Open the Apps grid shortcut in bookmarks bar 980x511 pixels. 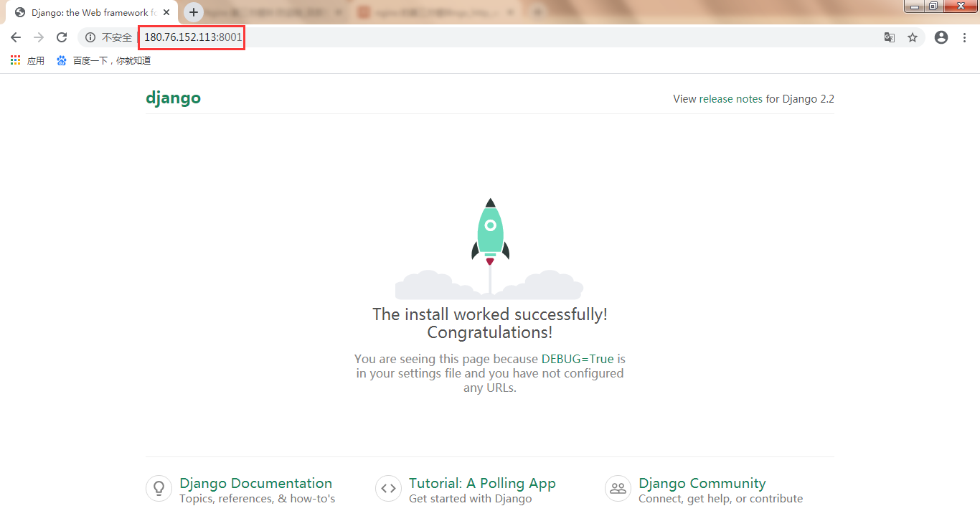[27, 61]
